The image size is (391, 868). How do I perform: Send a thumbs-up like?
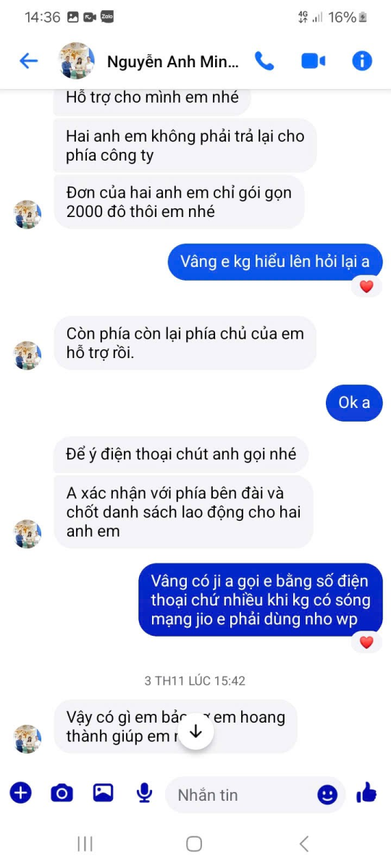pyautogui.click(x=366, y=793)
